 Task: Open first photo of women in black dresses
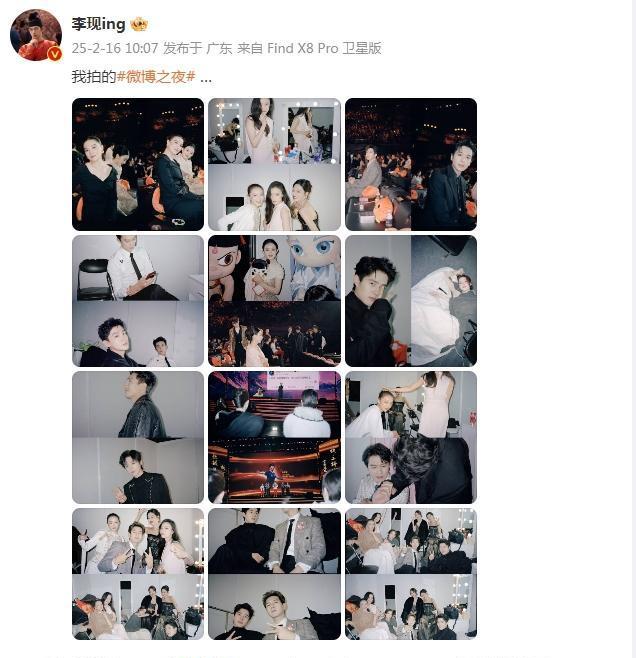point(138,164)
